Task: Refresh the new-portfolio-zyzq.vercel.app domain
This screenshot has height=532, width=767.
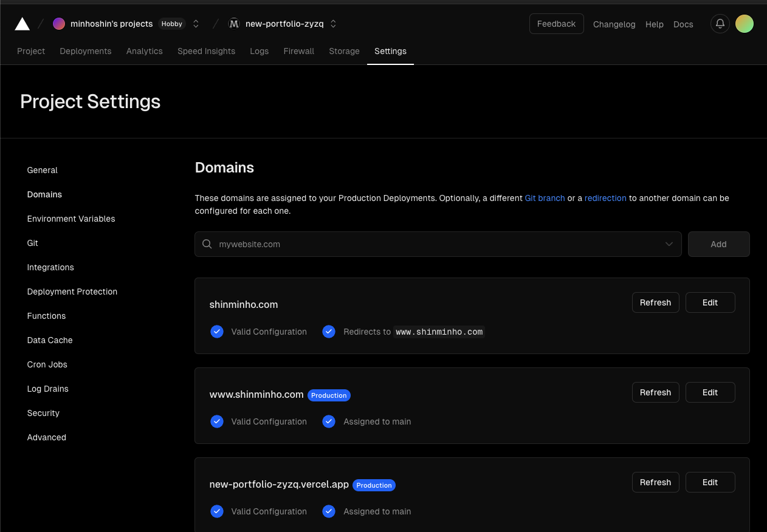Action: click(656, 482)
